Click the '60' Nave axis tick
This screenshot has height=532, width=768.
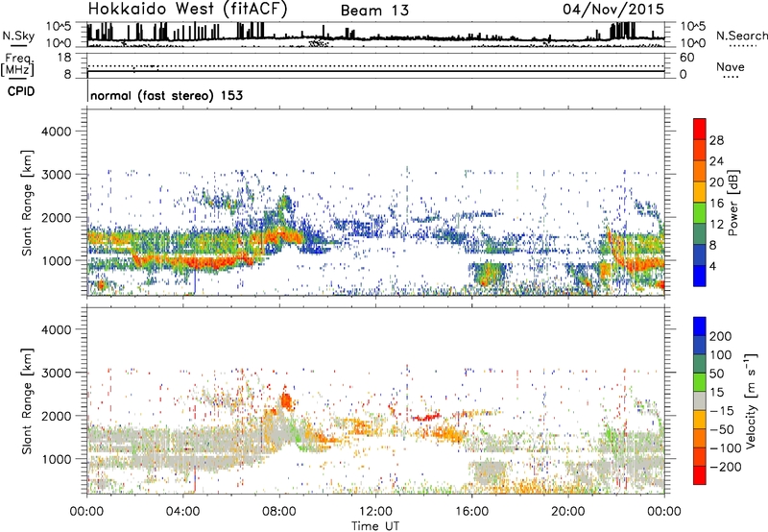(x=686, y=58)
